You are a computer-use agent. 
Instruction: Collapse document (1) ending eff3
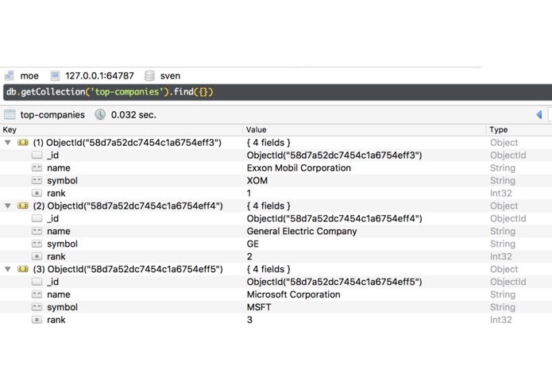coord(8,142)
